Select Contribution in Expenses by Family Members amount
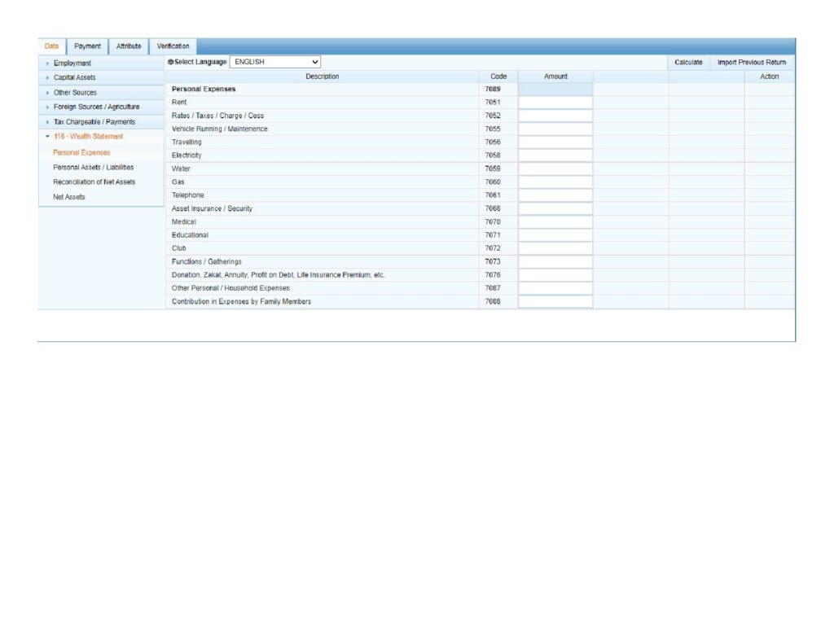Image resolution: width=834 pixels, height=644 pixels. pos(555,302)
